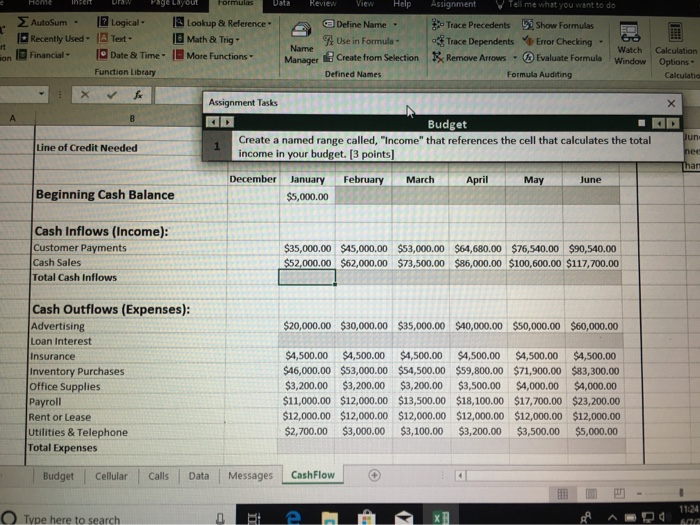This screenshot has width=700, height=525.
Task: Click the Enter checkmark formula bar button
Action: tap(112, 94)
